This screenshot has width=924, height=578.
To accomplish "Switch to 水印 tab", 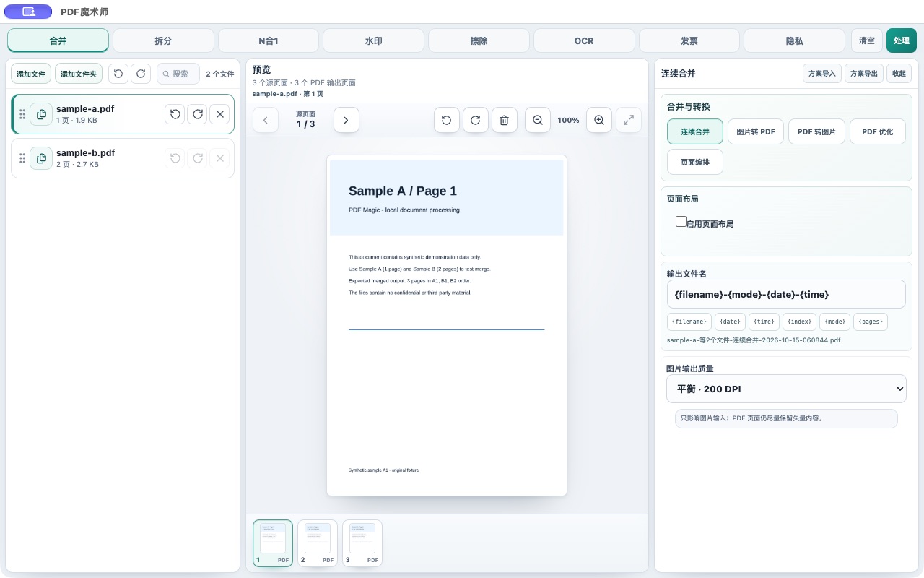I will coord(374,40).
